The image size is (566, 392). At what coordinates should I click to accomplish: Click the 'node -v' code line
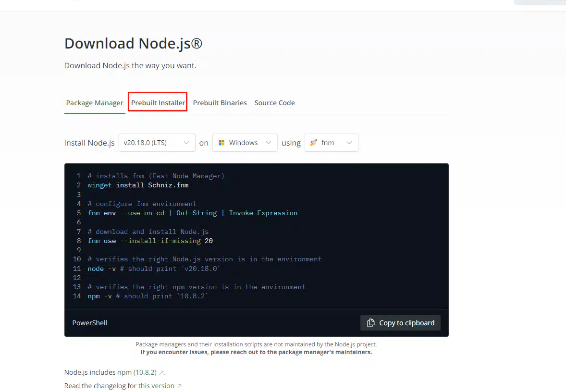[x=154, y=269]
